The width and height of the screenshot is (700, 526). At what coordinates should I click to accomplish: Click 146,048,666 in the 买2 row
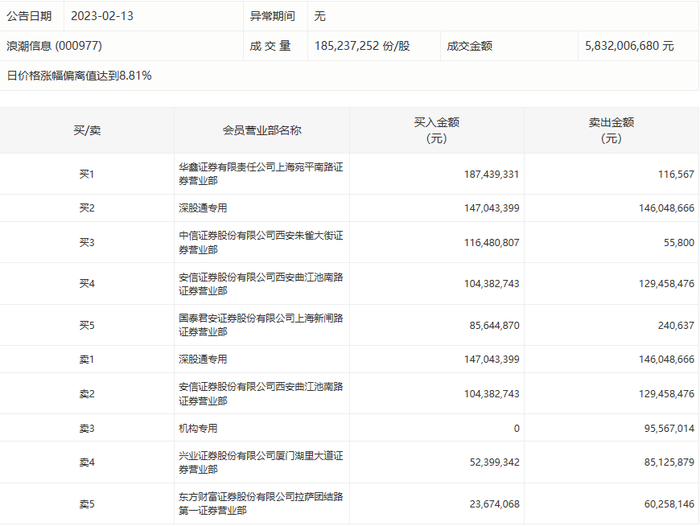667,208
